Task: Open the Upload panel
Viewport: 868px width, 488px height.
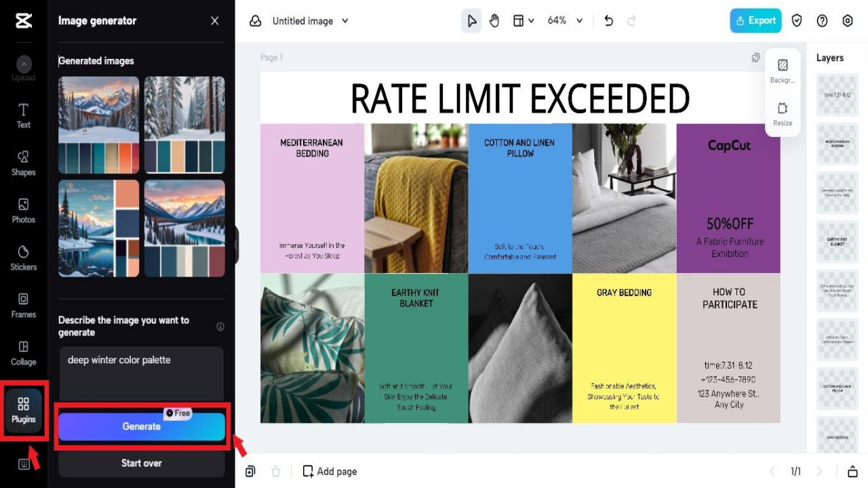Action: 23,70
